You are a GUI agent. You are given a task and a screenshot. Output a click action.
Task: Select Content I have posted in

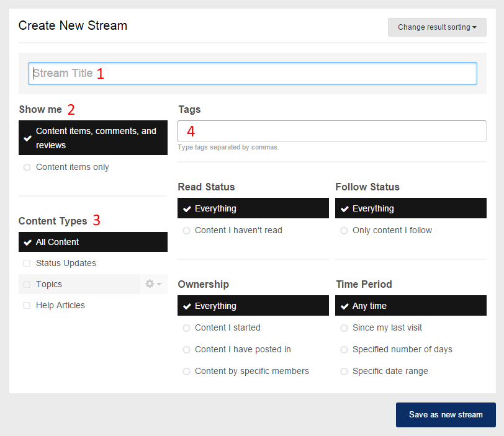242,349
